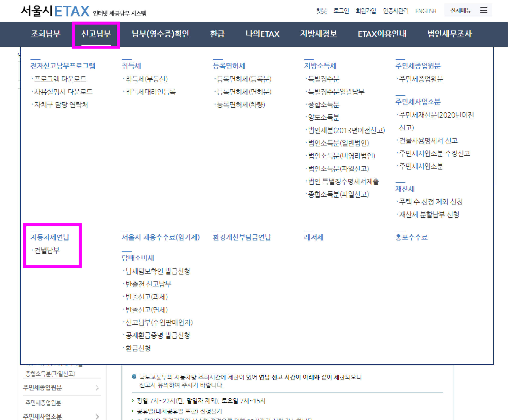
Task: Open the 챗봇 link
Action: point(322,11)
